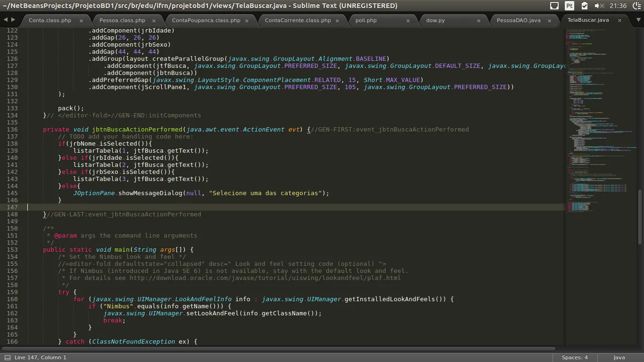
Task: Click the left tab navigation arrow
Action: pyautogui.click(x=6, y=20)
